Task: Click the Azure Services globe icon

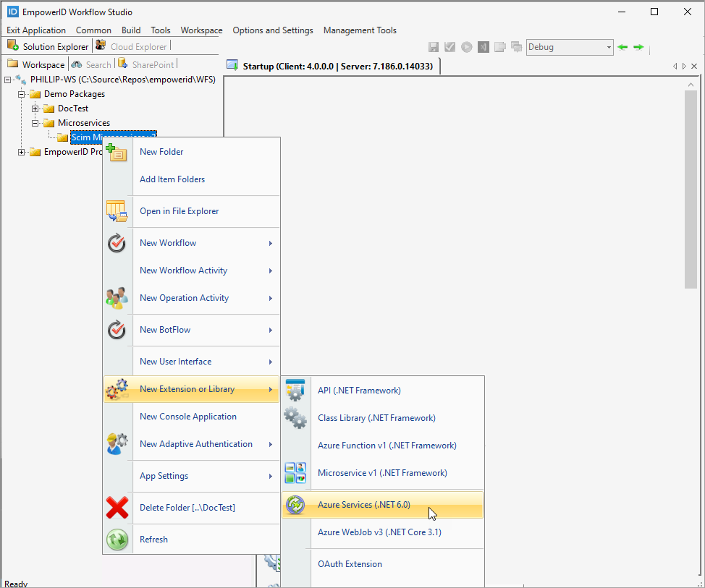Action: (x=295, y=505)
